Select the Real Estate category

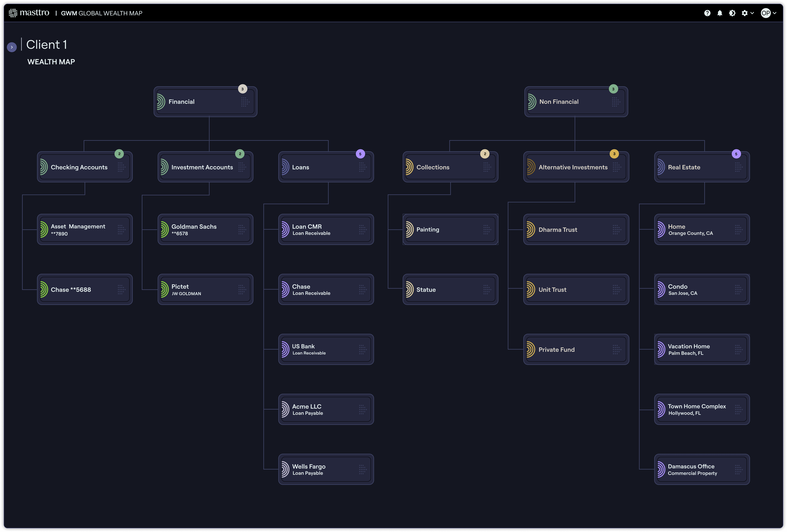coord(702,167)
